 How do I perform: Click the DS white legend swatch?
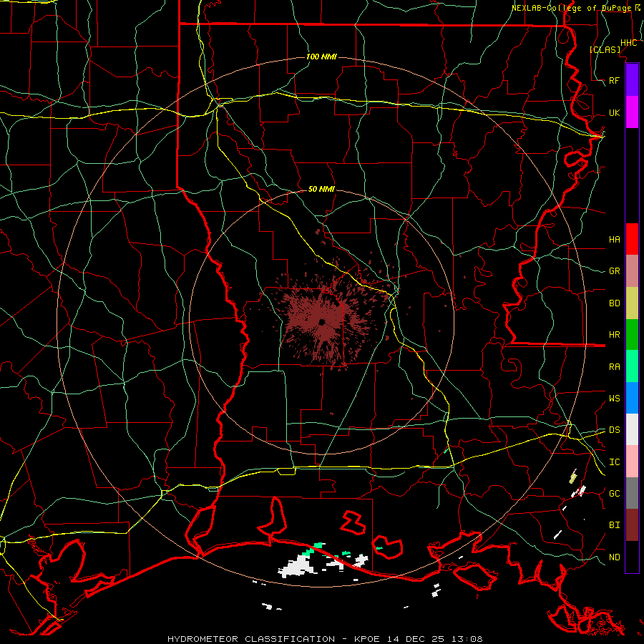click(x=632, y=429)
